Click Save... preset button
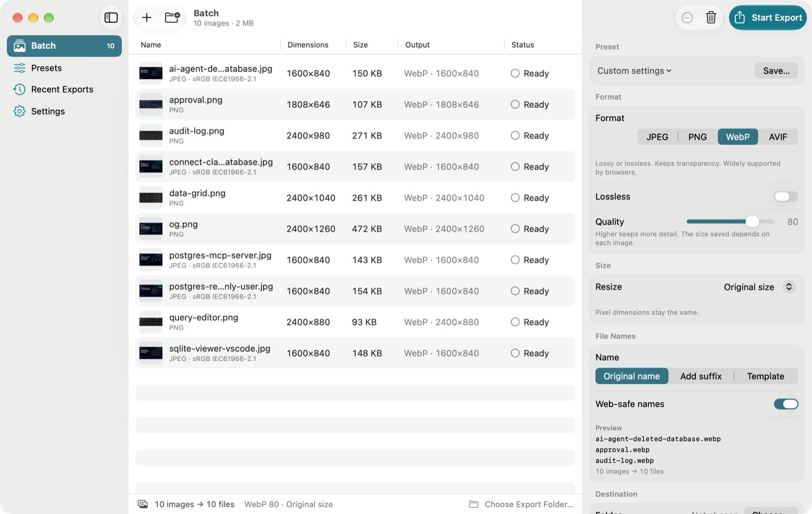The image size is (812, 514). tap(776, 71)
